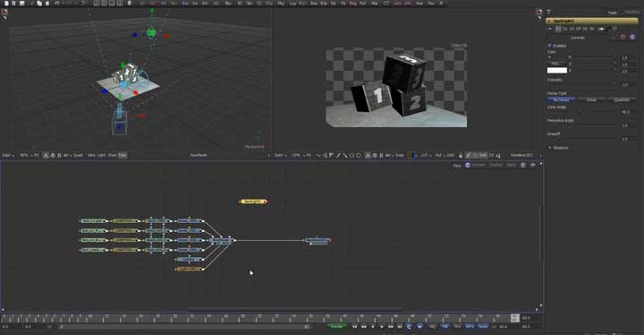Switch to the Tools tab
The height and width of the screenshot is (335, 644).
(x=613, y=13)
